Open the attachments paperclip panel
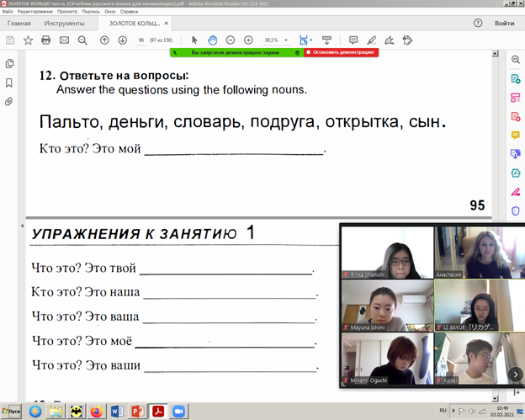Viewport: 525px width, 420px height. (9, 101)
